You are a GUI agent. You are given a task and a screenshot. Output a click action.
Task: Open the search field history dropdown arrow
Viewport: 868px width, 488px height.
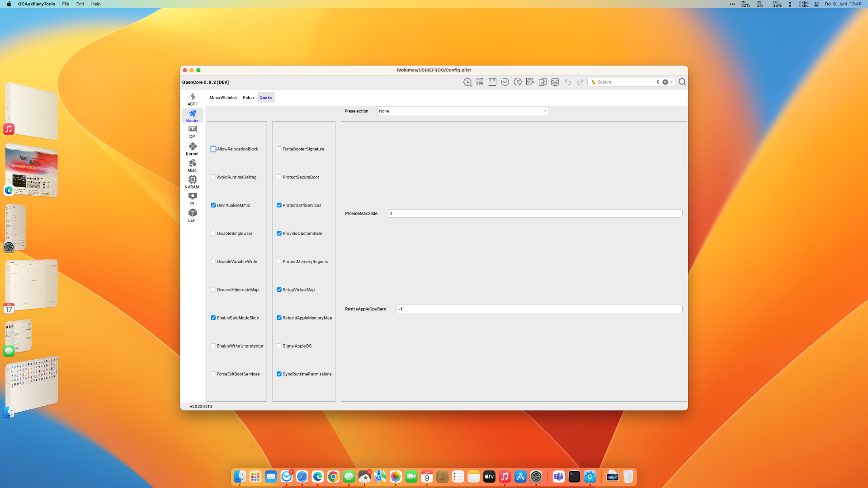click(x=672, y=82)
